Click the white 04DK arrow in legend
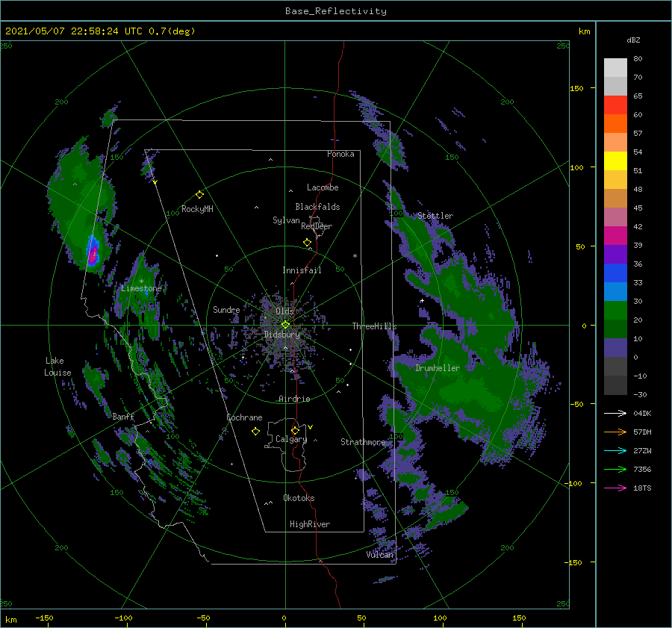This screenshot has width=672, height=628. coord(615,413)
